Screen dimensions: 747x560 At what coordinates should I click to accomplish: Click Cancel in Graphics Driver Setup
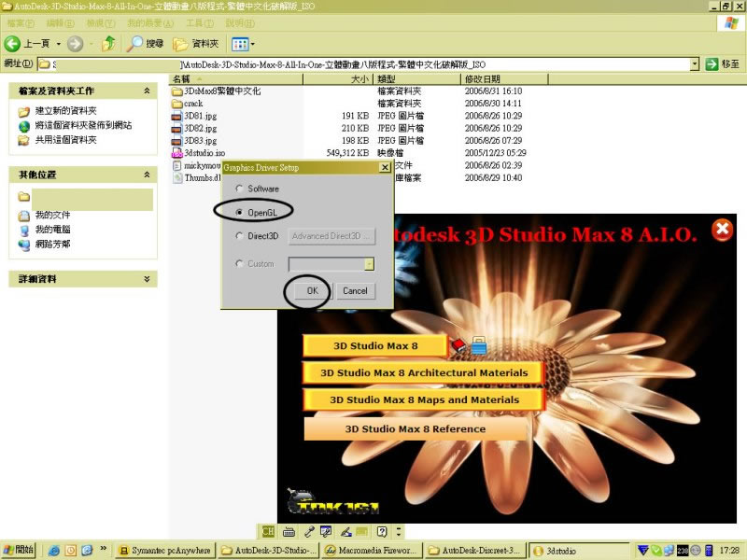click(355, 291)
